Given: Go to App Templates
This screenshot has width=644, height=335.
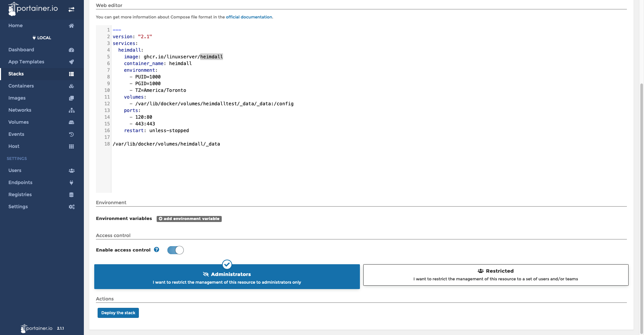Looking at the screenshot, I should pyautogui.click(x=42, y=62).
